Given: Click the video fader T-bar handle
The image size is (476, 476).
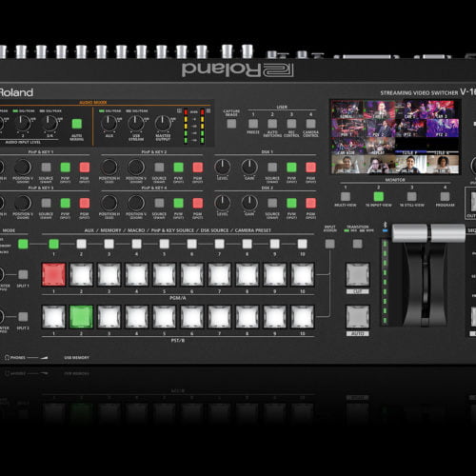Looking at the screenshot, I should click(428, 233).
